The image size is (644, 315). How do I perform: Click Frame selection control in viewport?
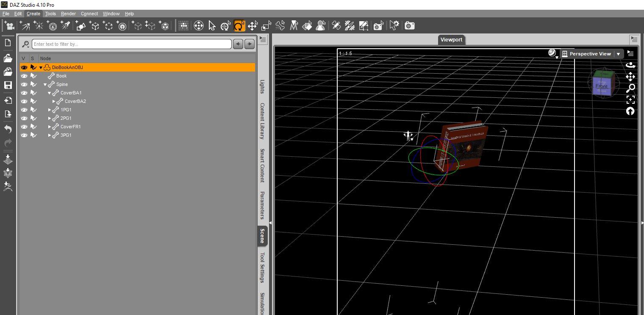(x=630, y=99)
